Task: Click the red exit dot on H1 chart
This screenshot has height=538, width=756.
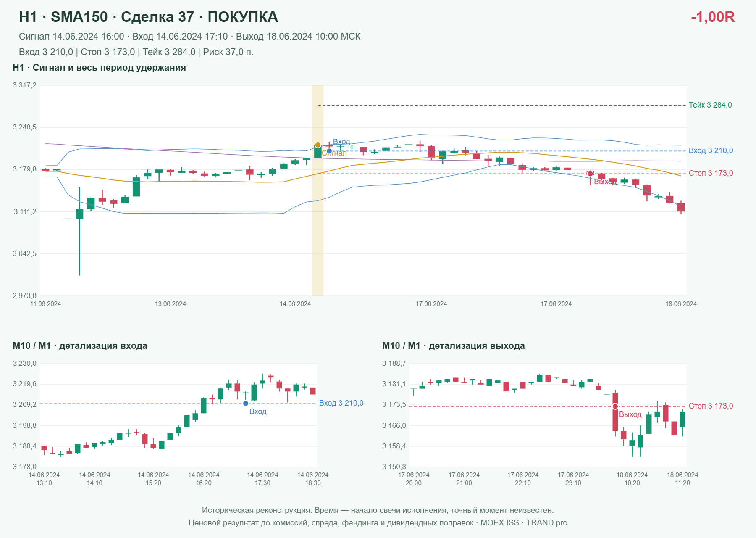Action: coord(590,174)
